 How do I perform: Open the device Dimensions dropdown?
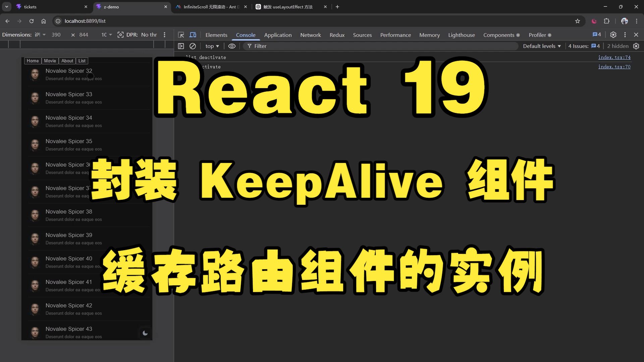point(40,35)
